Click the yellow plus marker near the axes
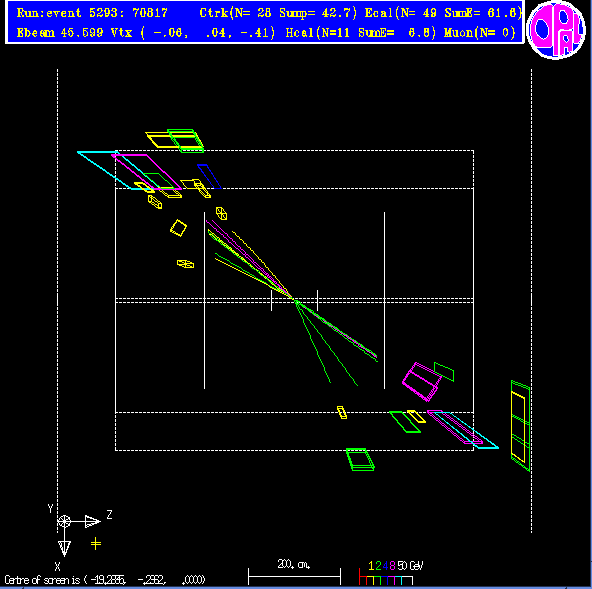Viewport: 592px width, 589px height. pos(96,544)
